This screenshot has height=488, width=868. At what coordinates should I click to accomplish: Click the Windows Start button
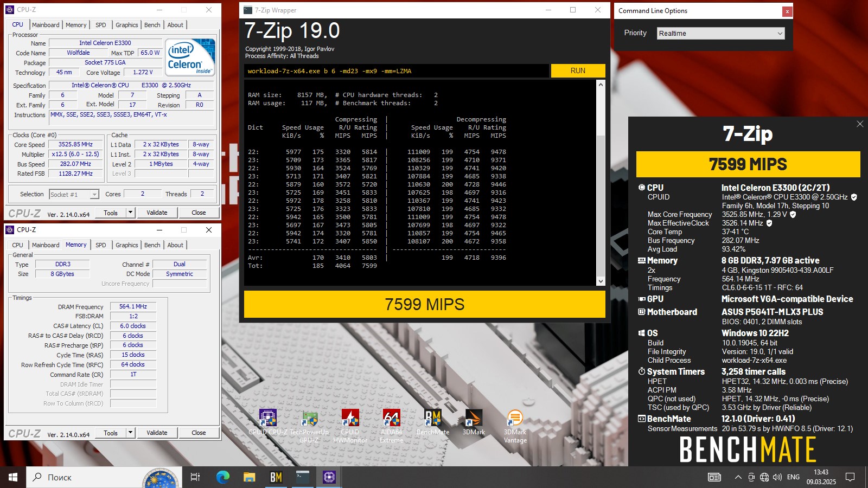13,477
